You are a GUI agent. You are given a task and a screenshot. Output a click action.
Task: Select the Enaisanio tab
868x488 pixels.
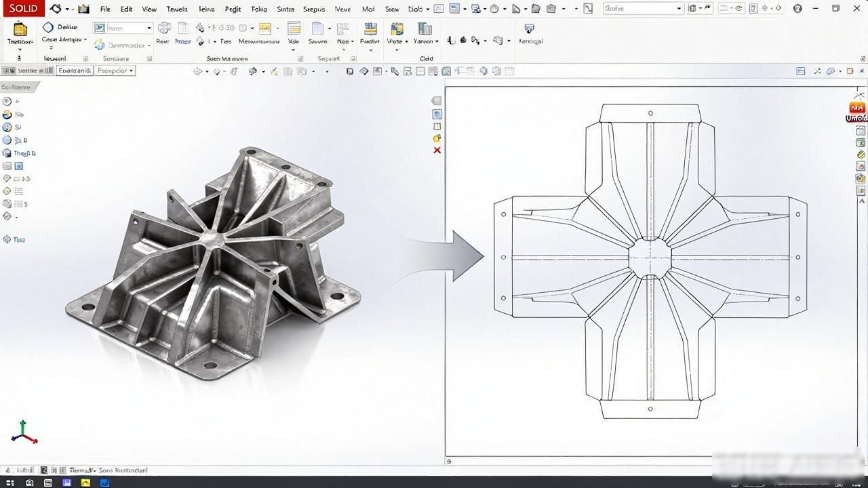[x=74, y=70]
